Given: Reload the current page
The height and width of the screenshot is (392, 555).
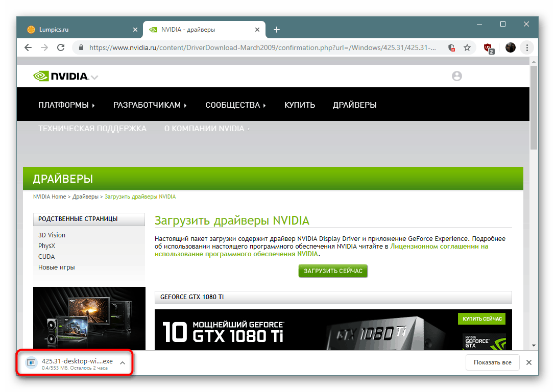Looking at the screenshot, I should pos(61,47).
